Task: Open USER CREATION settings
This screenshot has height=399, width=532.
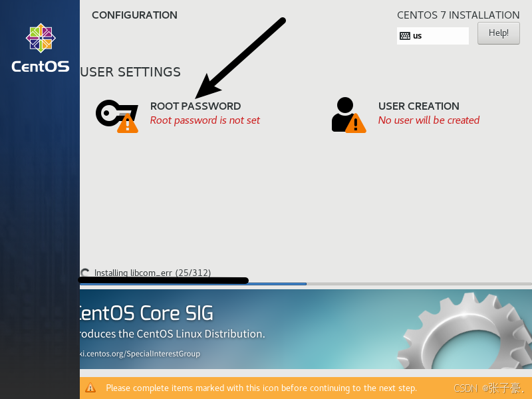Action: [419, 106]
